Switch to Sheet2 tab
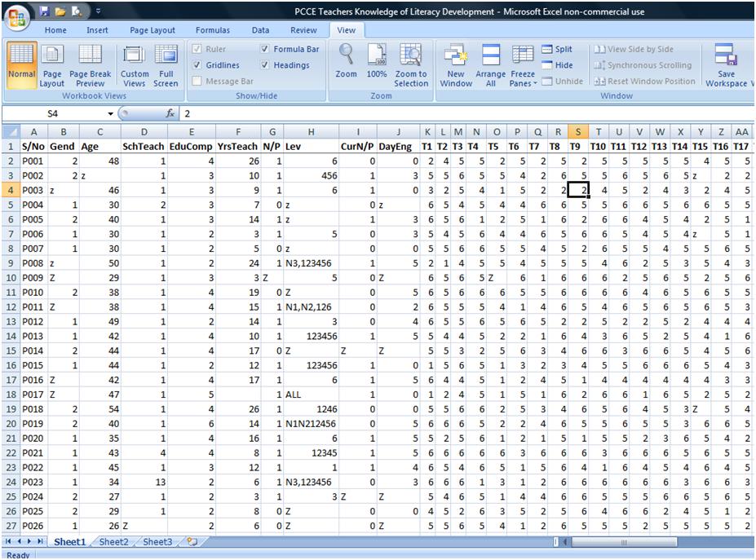The image size is (756, 560). [x=114, y=542]
